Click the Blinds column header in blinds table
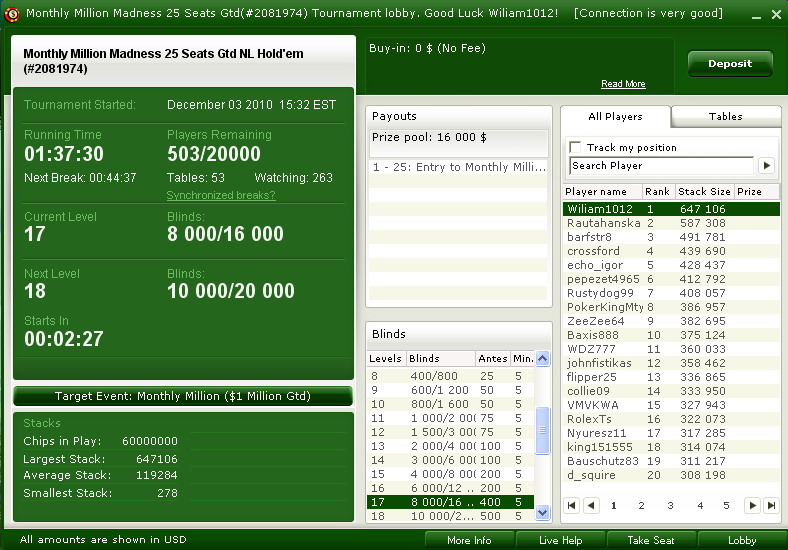 [440, 358]
